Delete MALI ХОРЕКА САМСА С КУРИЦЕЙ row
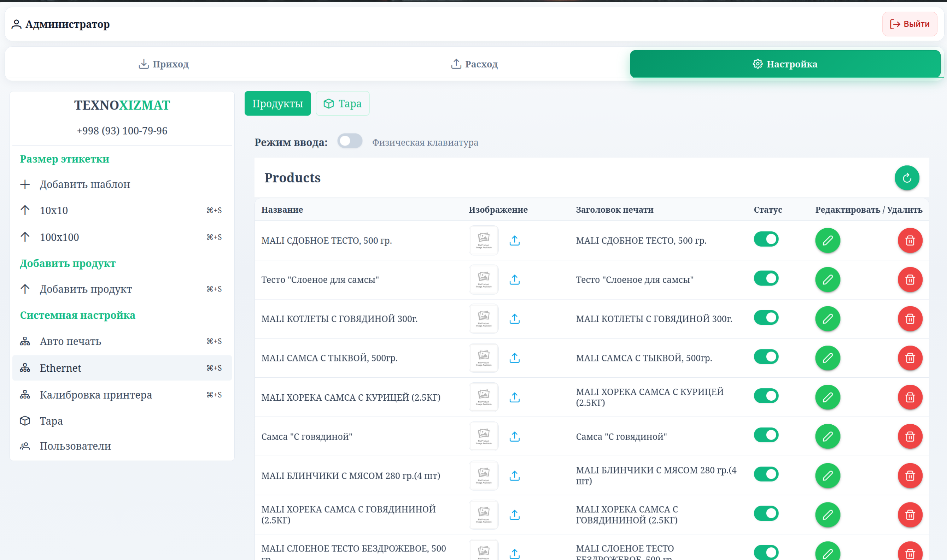This screenshot has height=560, width=947. 910,397
